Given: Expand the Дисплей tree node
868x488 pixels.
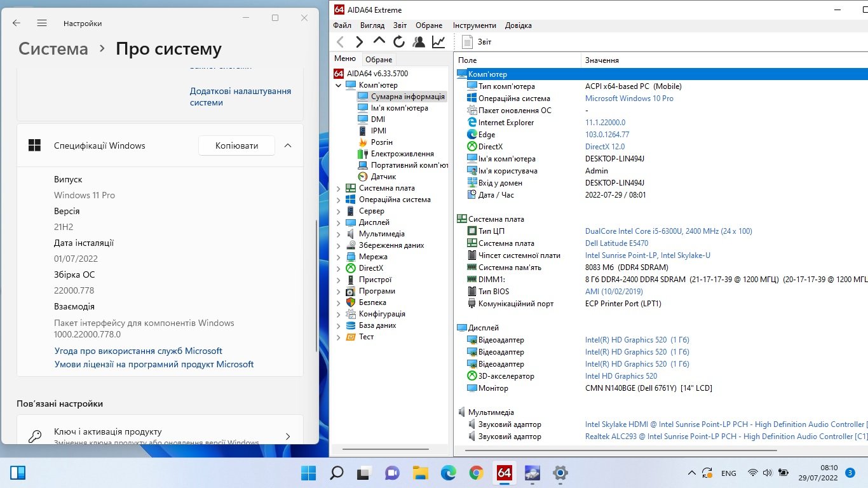Looking at the screenshot, I should pos(338,222).
